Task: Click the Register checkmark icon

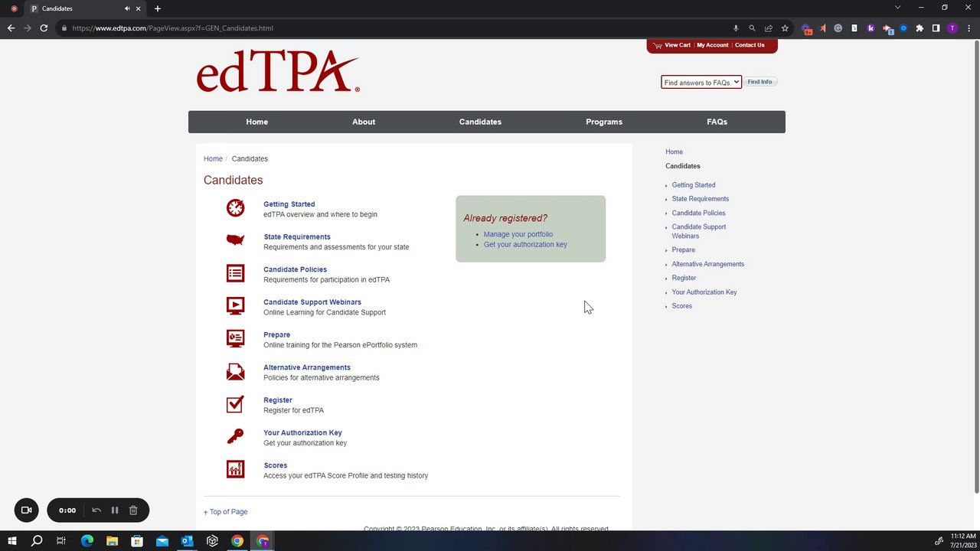Action: tap(235, 403)
